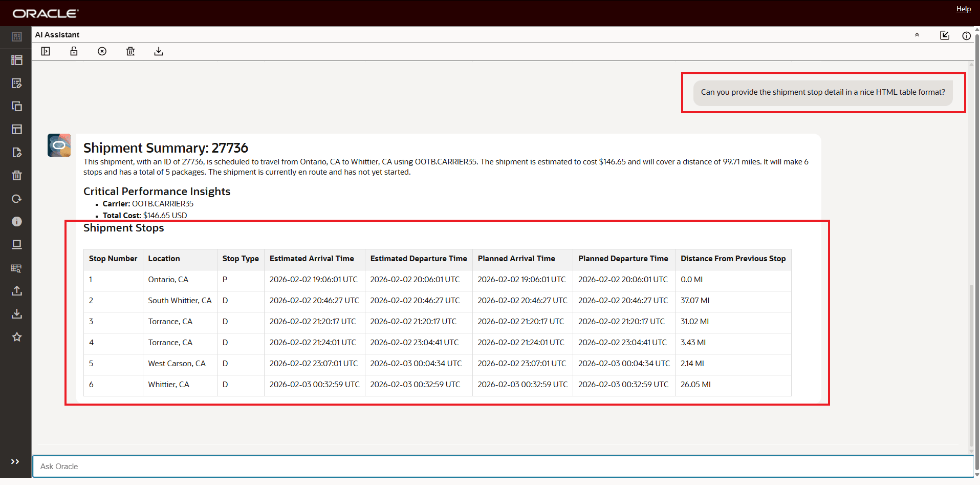Viewport: 980px width, 485px height.
Task: Click the AI Assistant panel title
Action: click(x=57, y=35)
